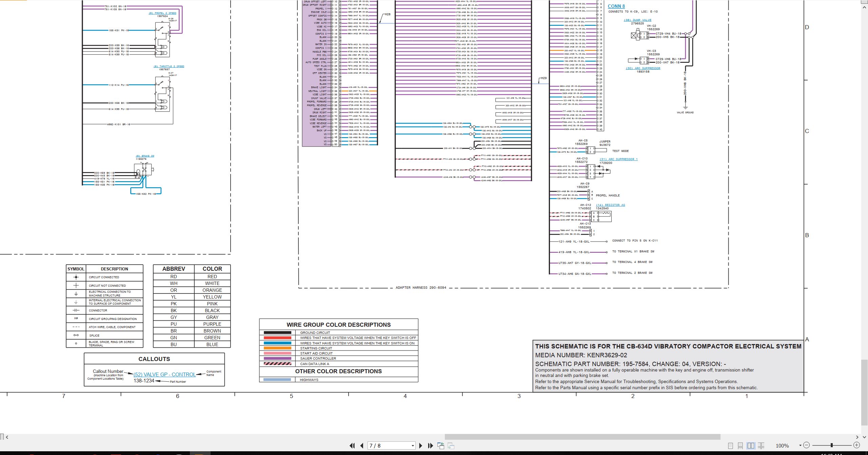This screenshot has width=868, height=455.
Task: Click the SCHEMATIC PART NUMBER 195-7584 line
Action: [630, 364]
